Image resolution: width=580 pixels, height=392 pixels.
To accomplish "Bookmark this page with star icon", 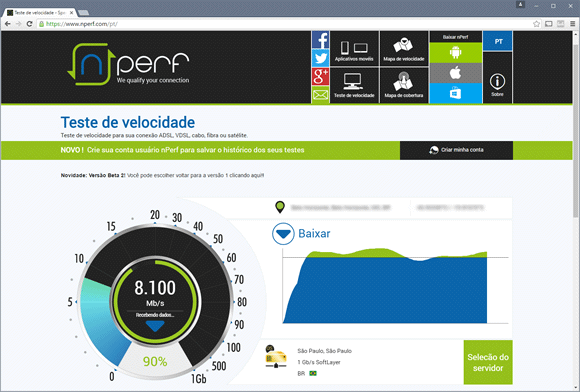I will 536,24.
